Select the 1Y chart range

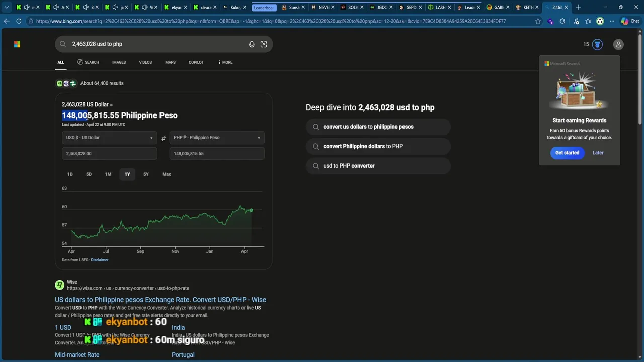(x=127, y=174)
